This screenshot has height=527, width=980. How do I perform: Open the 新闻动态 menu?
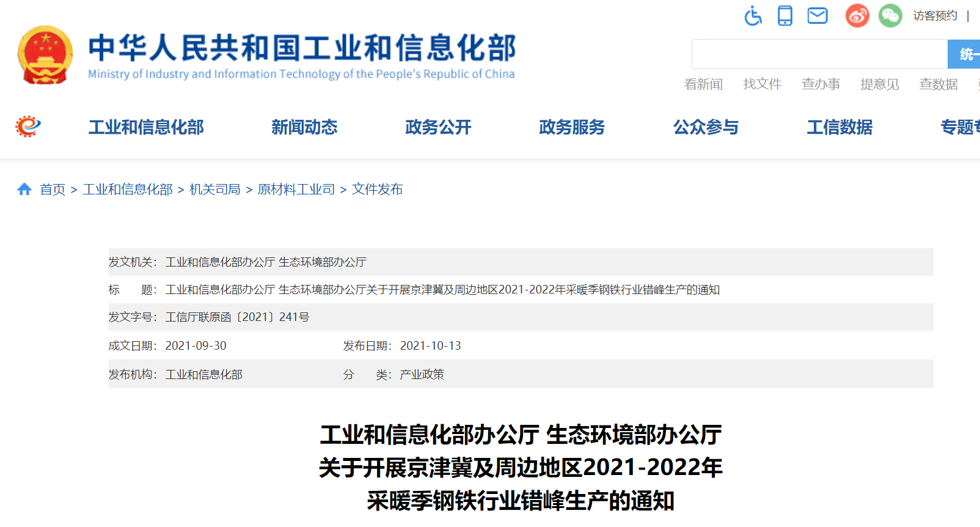pos(304,127)
